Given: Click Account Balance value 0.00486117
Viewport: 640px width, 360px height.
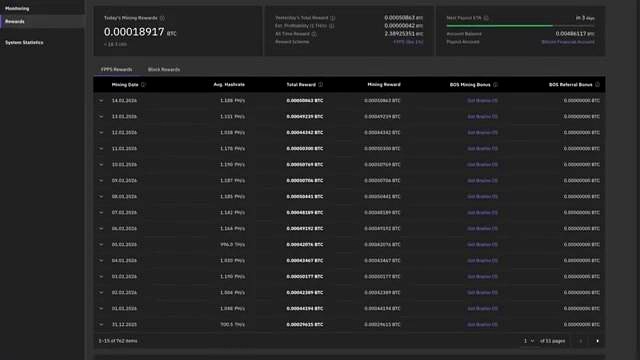Looking at the screenshot, I should [575, 34].
